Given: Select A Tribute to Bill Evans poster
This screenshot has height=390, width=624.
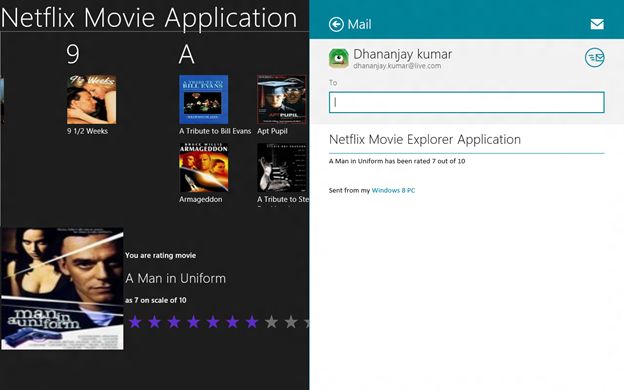Looking at the screenshot, I should (x=203, y=99).
